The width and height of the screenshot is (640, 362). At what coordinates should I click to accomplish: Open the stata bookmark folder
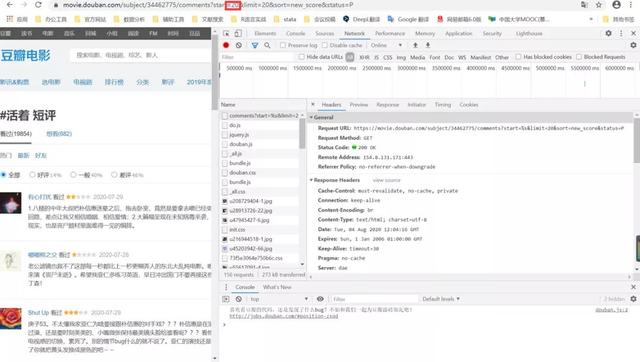point(285,19)
